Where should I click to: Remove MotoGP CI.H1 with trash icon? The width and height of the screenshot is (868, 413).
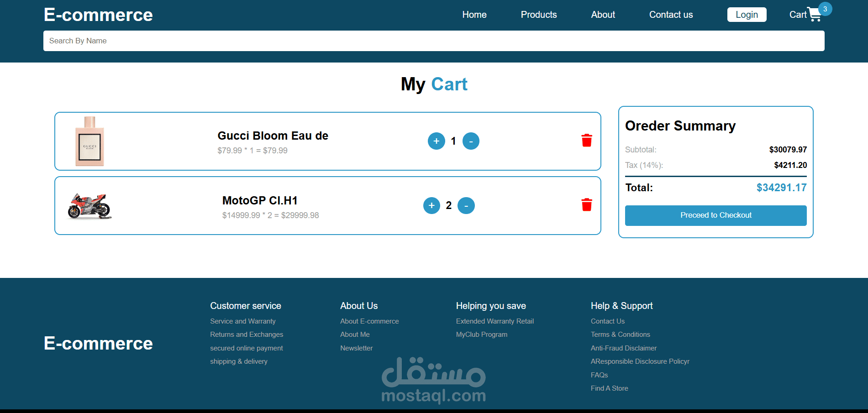tap(587, 205)
